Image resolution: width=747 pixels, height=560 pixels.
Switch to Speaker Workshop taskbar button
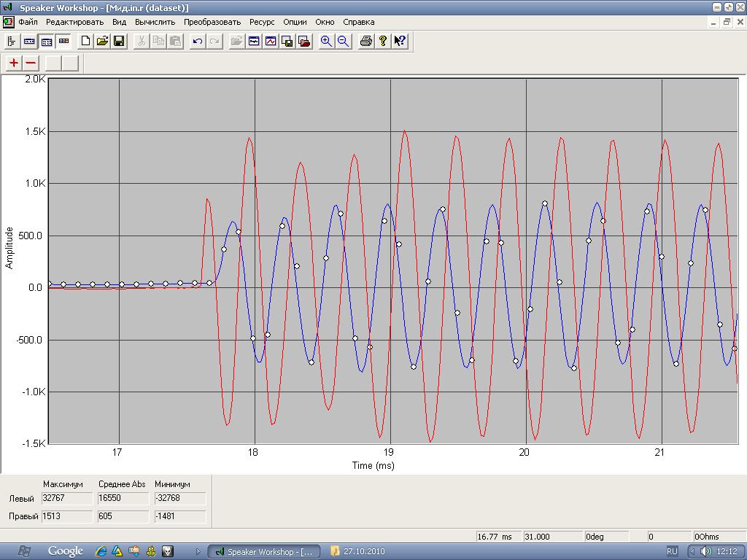pyautogui.click(x=263, y=551)
